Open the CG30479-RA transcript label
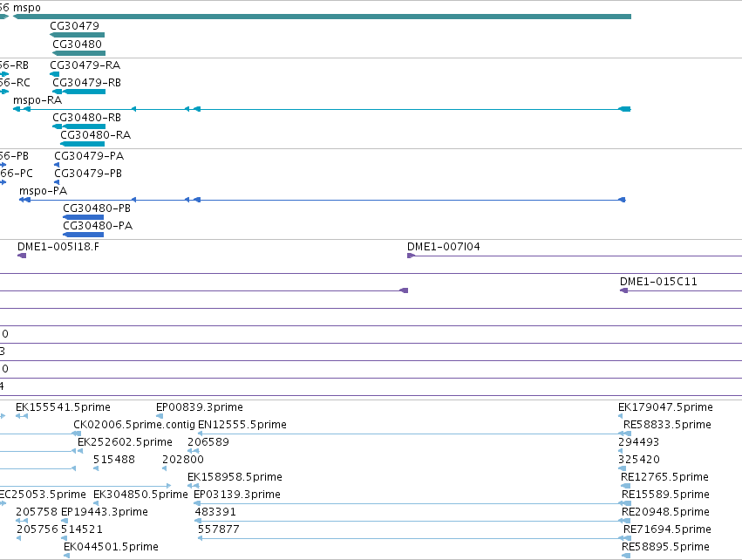 (85, 65)
